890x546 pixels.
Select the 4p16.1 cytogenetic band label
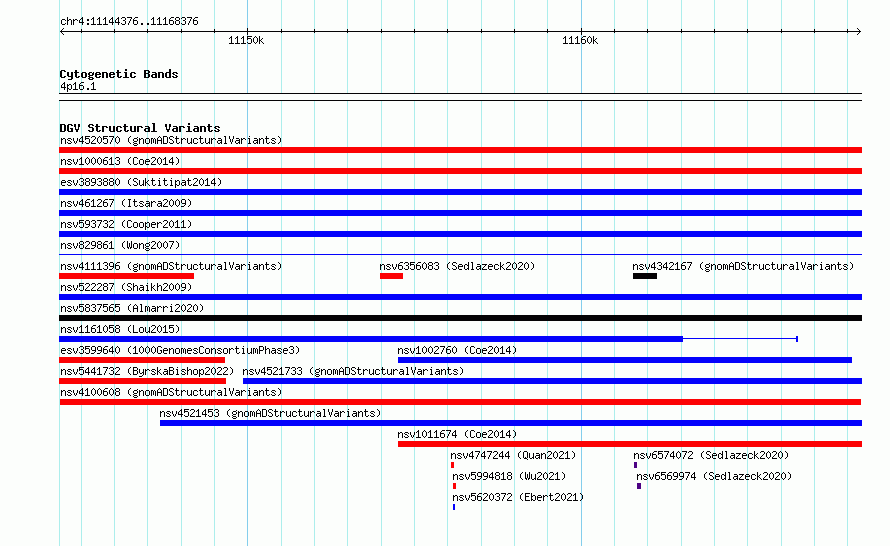pyautogui.click(x=78, y=86)
